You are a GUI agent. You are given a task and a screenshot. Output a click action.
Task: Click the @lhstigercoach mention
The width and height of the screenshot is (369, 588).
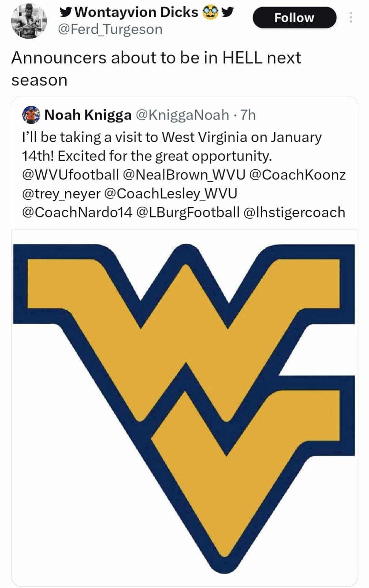tap(294, 212)
